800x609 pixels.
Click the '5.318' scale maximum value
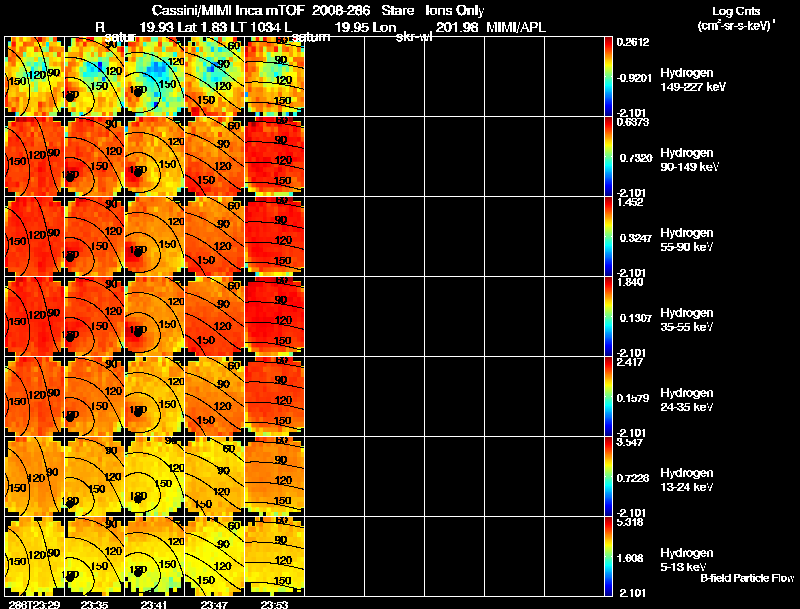pos(630,522)
